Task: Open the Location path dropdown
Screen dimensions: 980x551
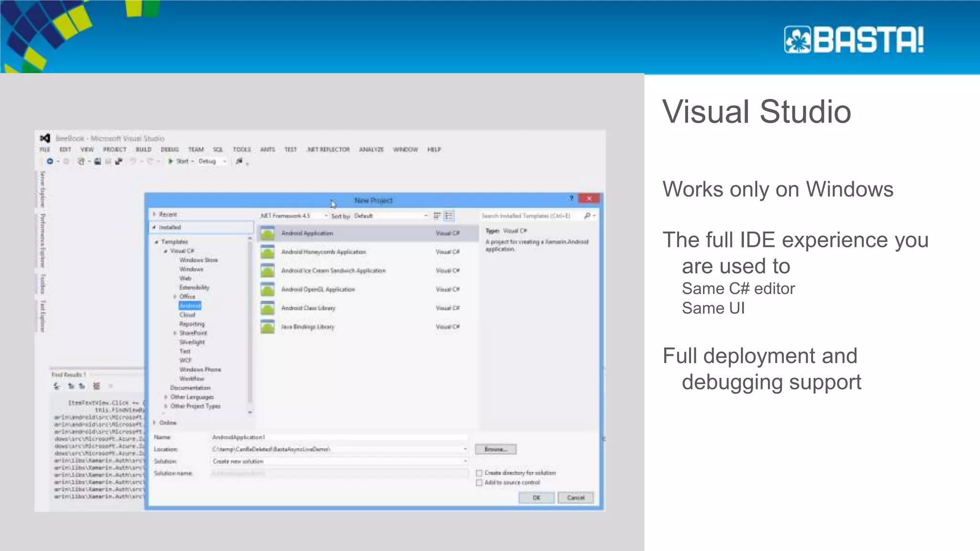Action: coord(465,449)
